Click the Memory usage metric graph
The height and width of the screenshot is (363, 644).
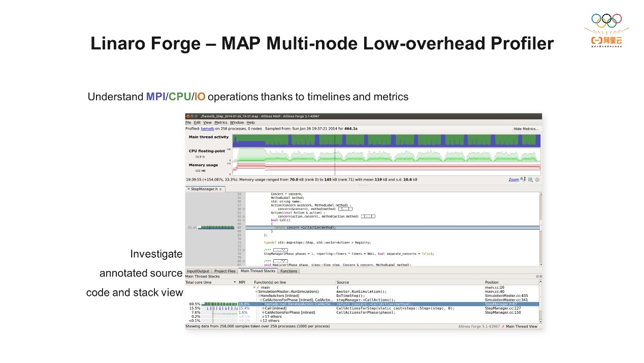click(387, 168)
